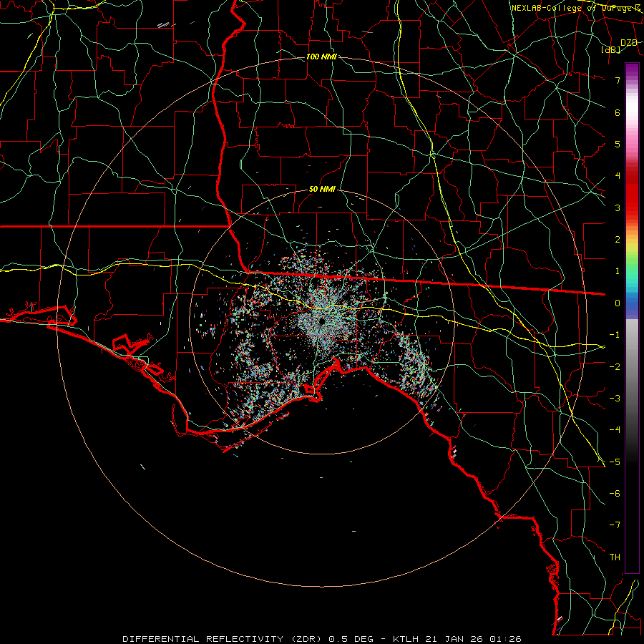
Task: Click the 2 value on color scale
Action: pyautogui.click(x=618, y=240)
